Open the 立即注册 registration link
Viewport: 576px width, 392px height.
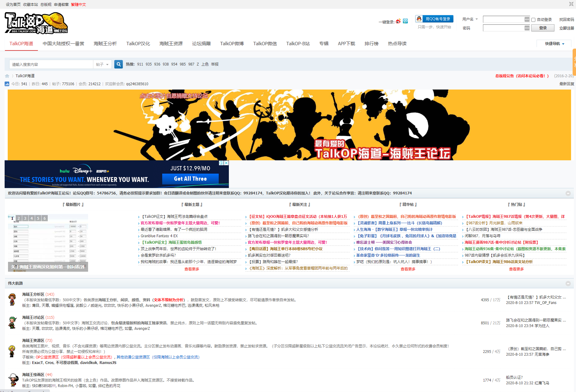click(x=566, y=28)
